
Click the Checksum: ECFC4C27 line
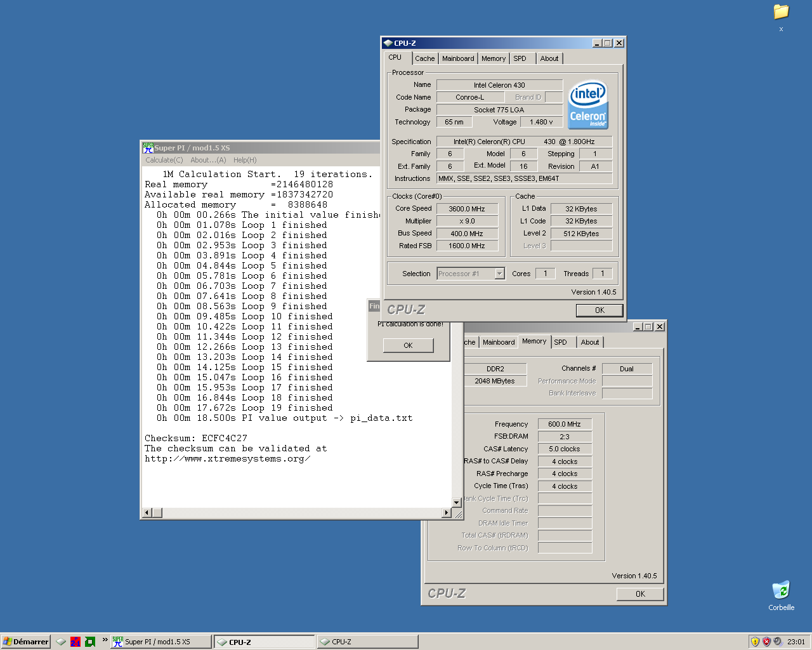pyautogui.click(x=196, y=438)
